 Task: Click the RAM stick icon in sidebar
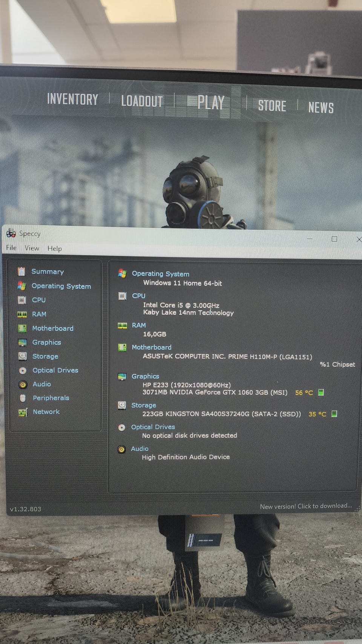pyautogui.click(x=22, y=314)
